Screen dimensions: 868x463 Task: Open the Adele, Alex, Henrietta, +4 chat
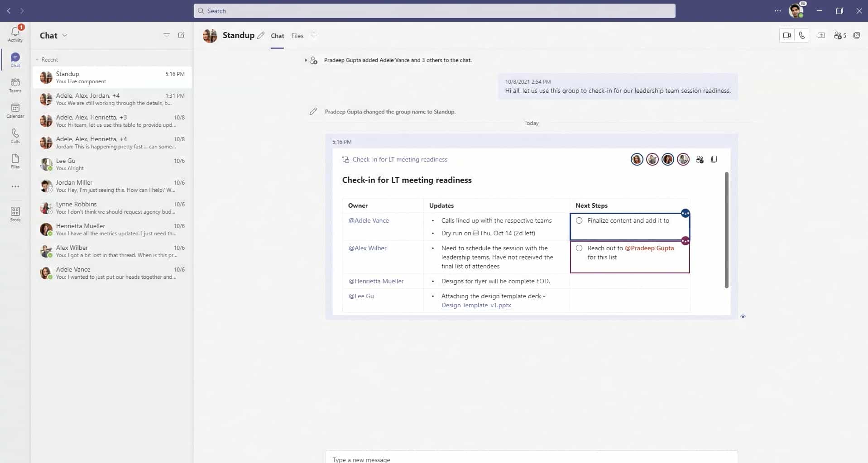click(x=112, y=143)
